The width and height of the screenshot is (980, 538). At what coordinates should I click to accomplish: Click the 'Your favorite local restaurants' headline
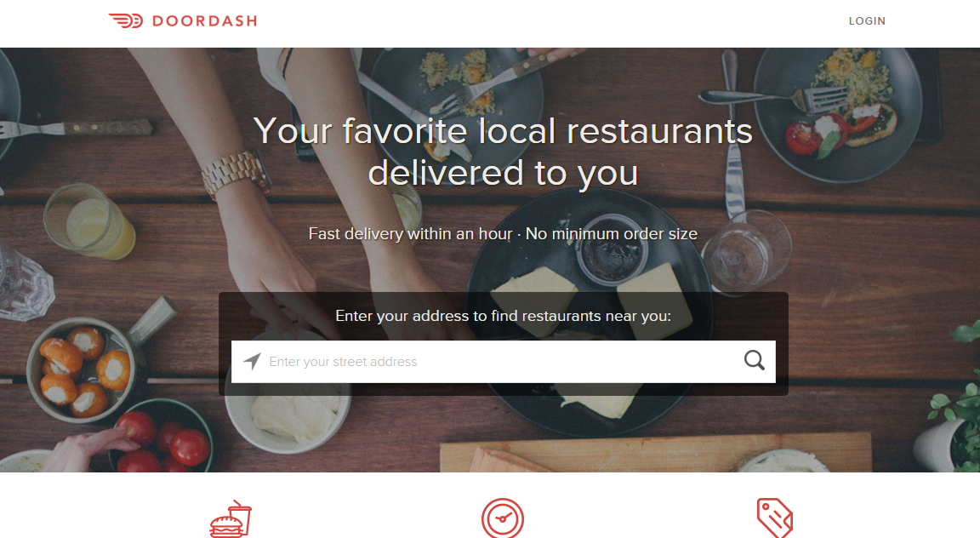click(503, 131)
